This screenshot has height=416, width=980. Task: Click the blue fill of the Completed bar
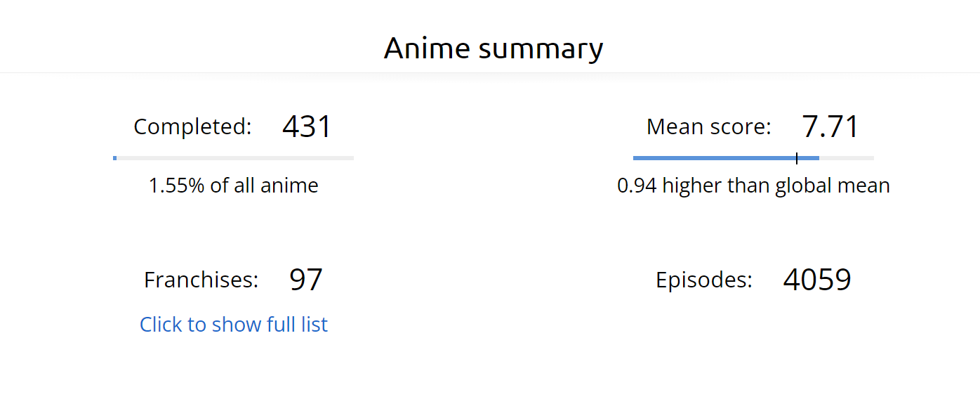click(114, 158)
